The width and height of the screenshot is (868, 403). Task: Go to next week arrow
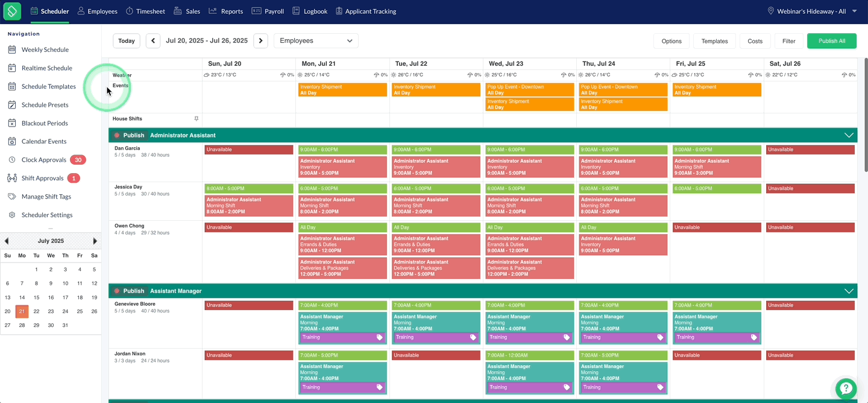260,40
